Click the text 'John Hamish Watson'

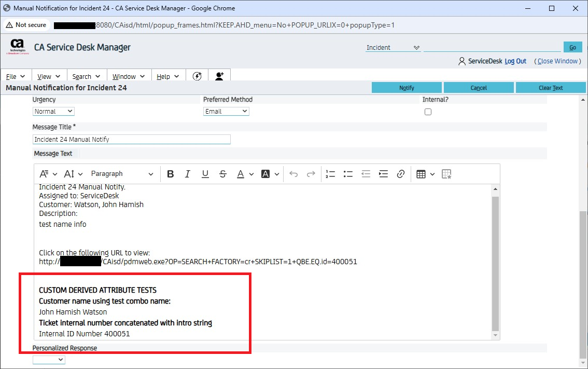[73, 312]
